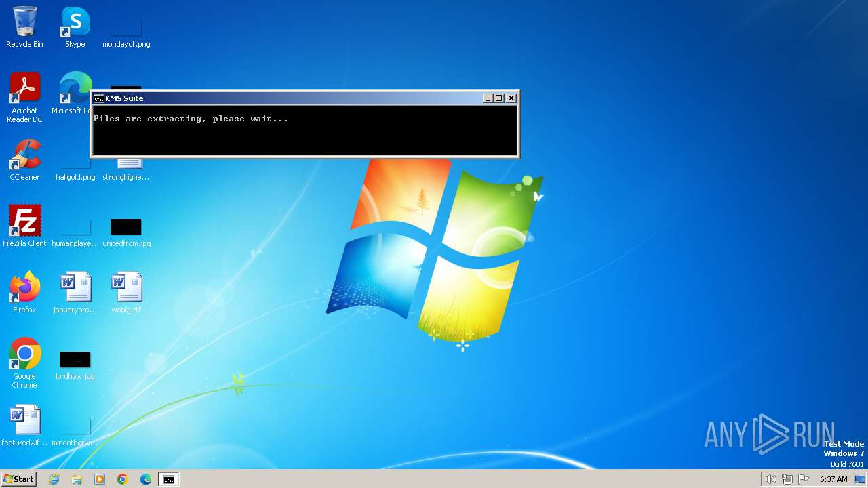Click the 6:37 AM system clock

[x=833, y=479]
